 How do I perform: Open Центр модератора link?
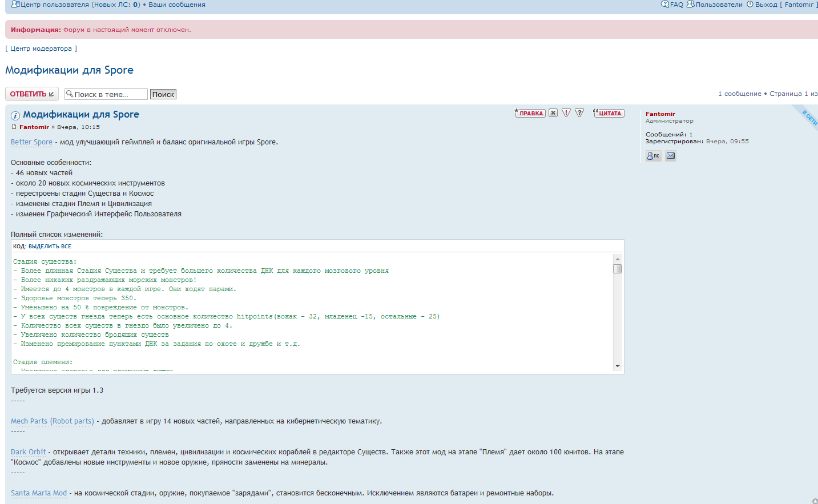click(41, 49)
